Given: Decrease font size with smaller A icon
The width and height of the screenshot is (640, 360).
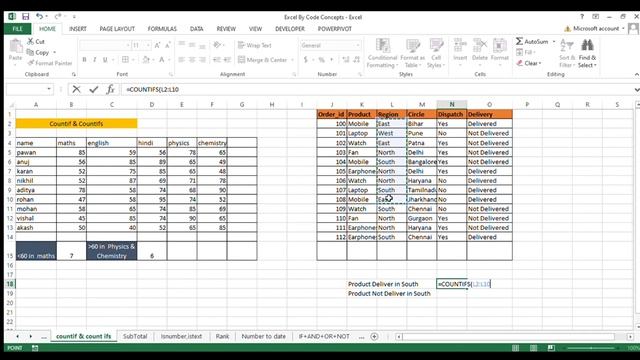Looking at the screenshot, I should point(167,45).
